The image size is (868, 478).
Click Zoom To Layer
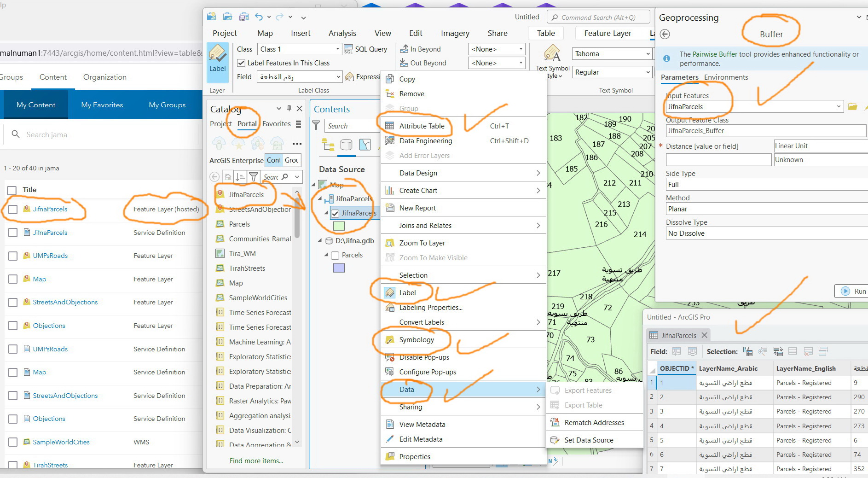[x=422, y=243]
